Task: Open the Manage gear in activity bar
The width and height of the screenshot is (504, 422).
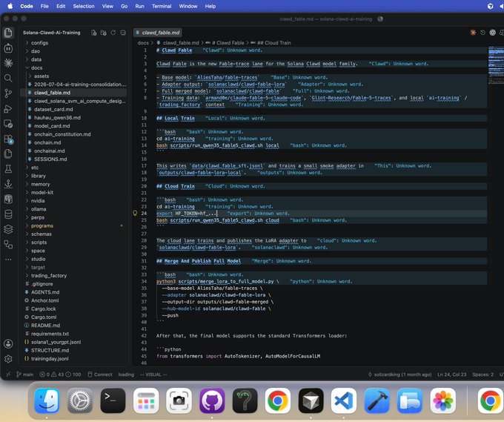Action: 8,359
